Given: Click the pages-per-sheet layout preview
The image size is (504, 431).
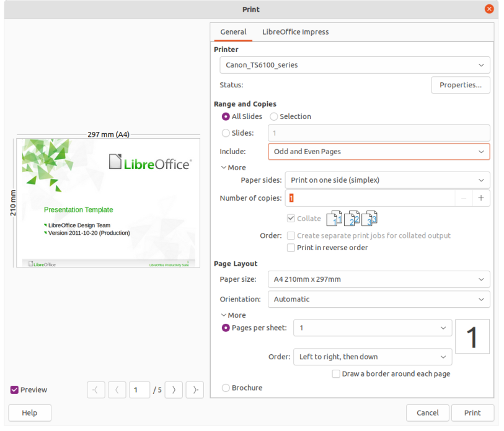Looking at the screenshot, I should 472,337.
